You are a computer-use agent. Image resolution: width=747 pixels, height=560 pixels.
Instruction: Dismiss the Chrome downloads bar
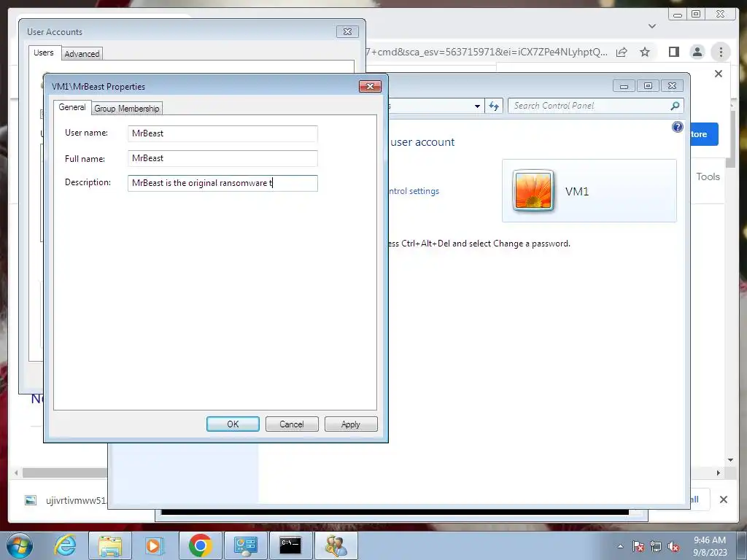click(723, 499)
